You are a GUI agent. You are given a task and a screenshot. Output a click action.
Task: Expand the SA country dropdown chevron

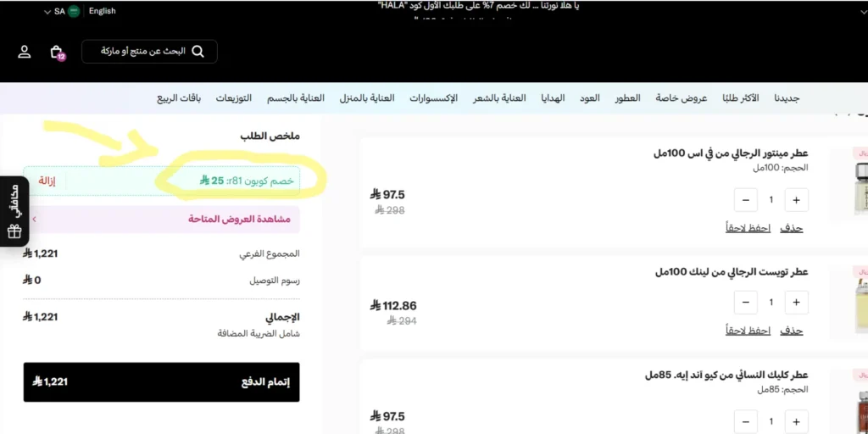pyautogui.click(x=47, y=12)
